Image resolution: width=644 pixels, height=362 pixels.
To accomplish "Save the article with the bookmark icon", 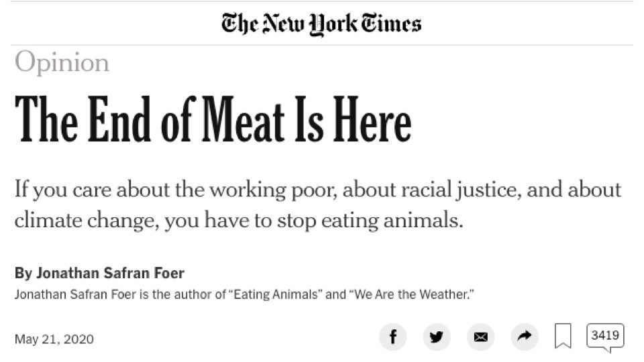I will pos(563,336).
